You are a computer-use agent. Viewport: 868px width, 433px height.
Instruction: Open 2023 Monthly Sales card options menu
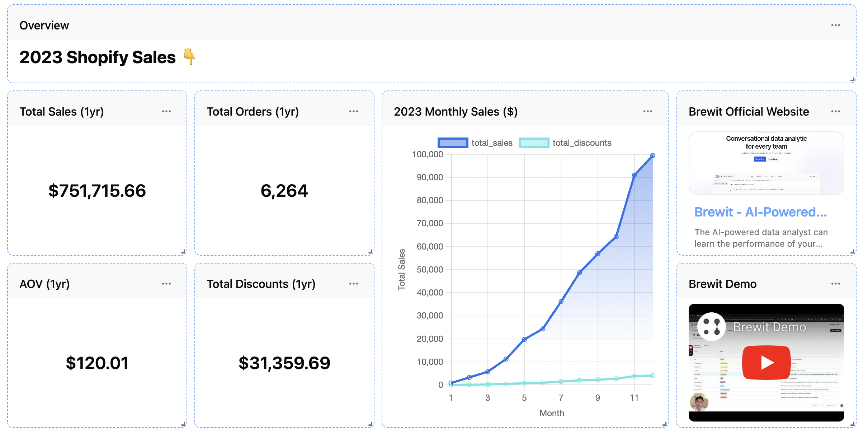click(648, 111)
